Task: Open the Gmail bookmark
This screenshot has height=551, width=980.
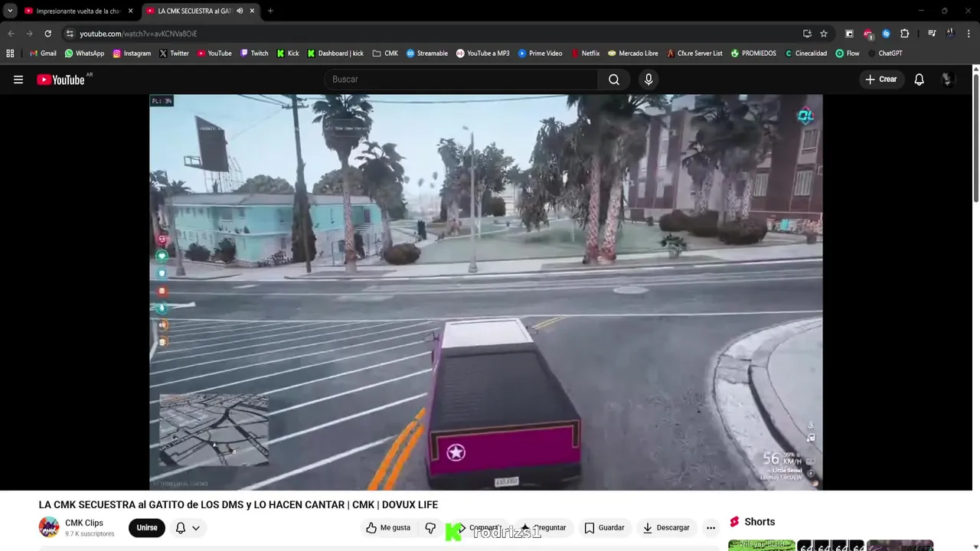Action: pos(42,54)
